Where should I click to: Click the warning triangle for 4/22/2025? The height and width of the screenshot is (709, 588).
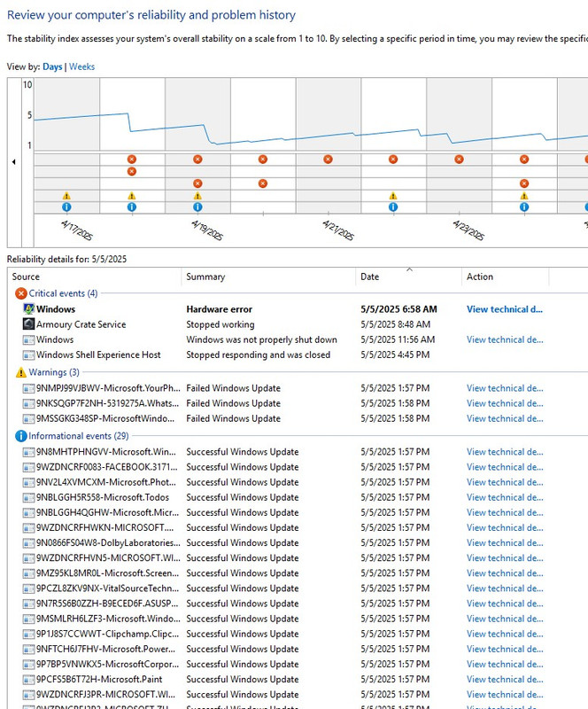coord(393,196)
